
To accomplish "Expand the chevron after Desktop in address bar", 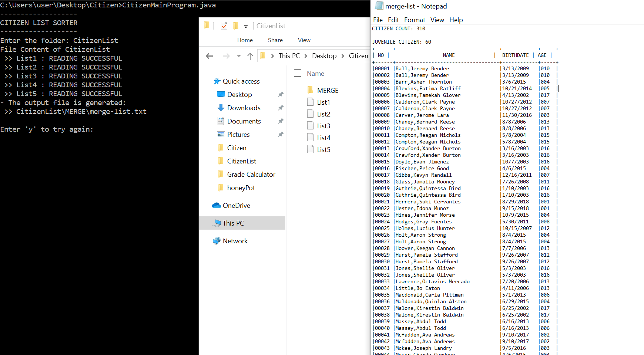I will tap(343, 56).
